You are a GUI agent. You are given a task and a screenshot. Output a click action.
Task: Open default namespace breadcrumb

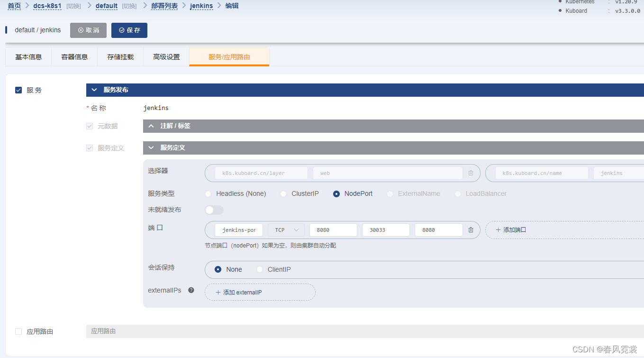[107, 6]
